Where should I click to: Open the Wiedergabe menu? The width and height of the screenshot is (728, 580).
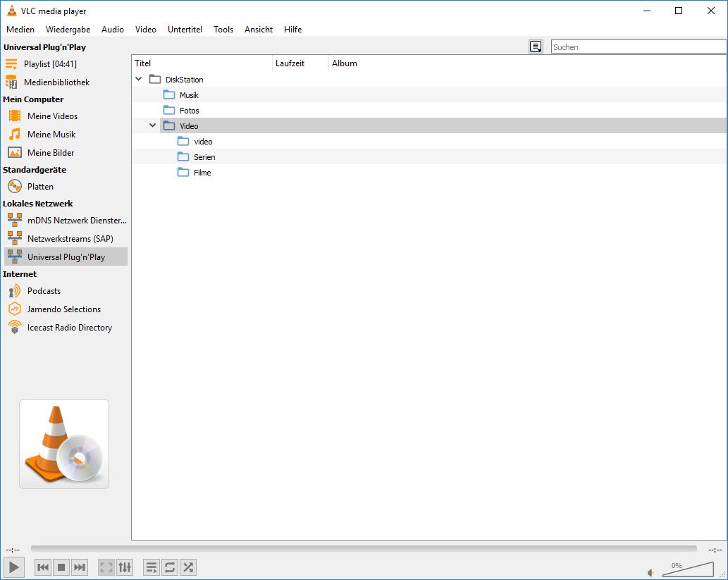(x=68, y=30)
